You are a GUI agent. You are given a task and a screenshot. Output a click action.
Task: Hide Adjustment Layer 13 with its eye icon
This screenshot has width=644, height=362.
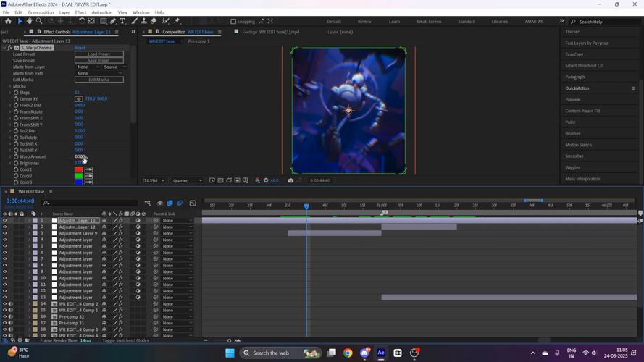[5, 220]
